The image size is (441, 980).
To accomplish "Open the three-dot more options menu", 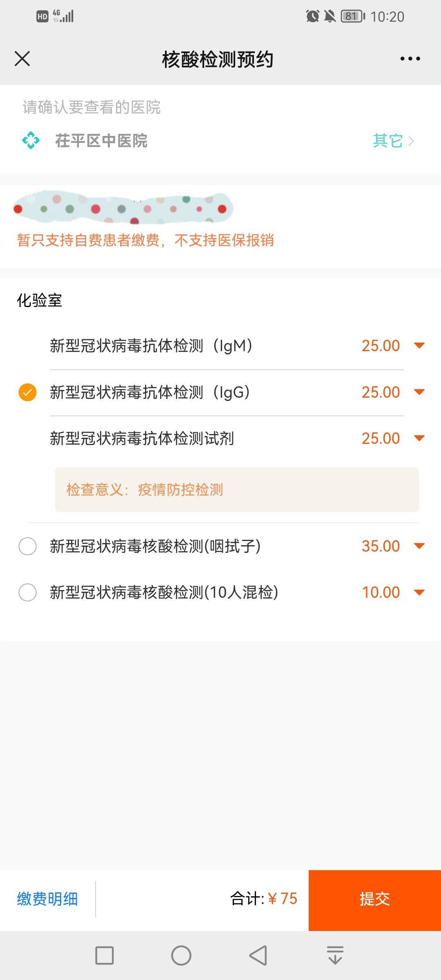I will coord(410,59).
